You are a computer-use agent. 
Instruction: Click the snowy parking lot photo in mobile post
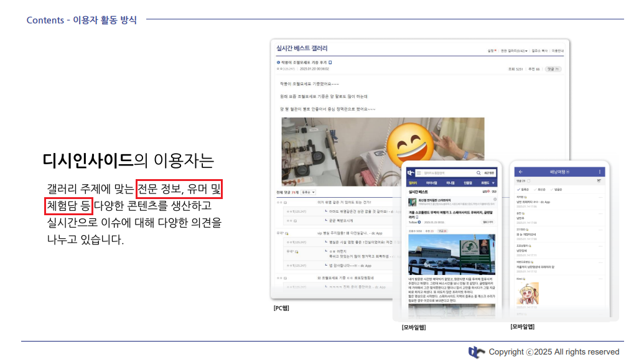pyautogui.click(x=452, y=254)
